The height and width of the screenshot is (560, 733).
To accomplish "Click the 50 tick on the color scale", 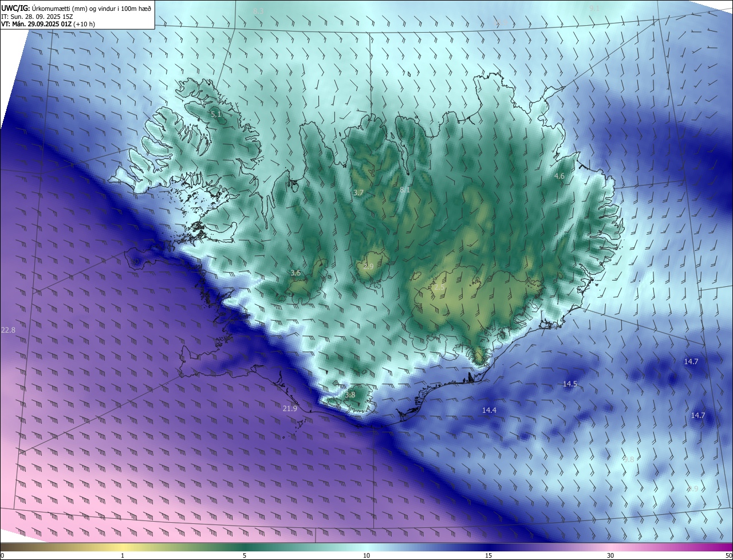I will [728, 555].
